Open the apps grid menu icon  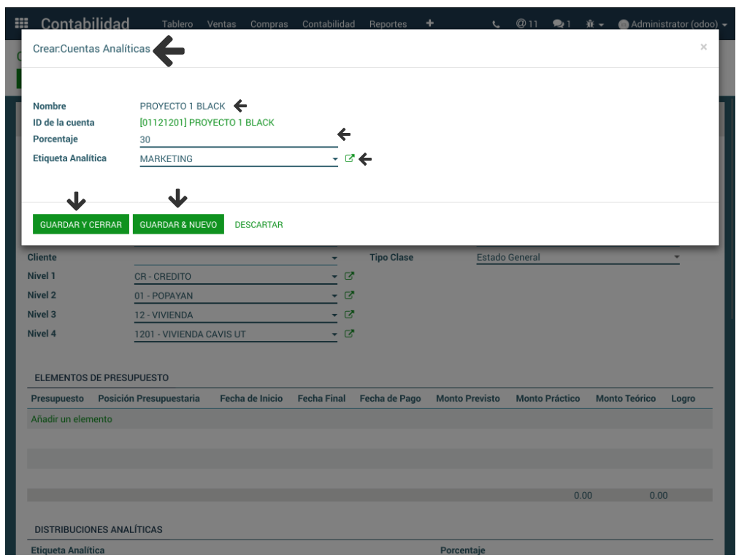tap(22, 24)
